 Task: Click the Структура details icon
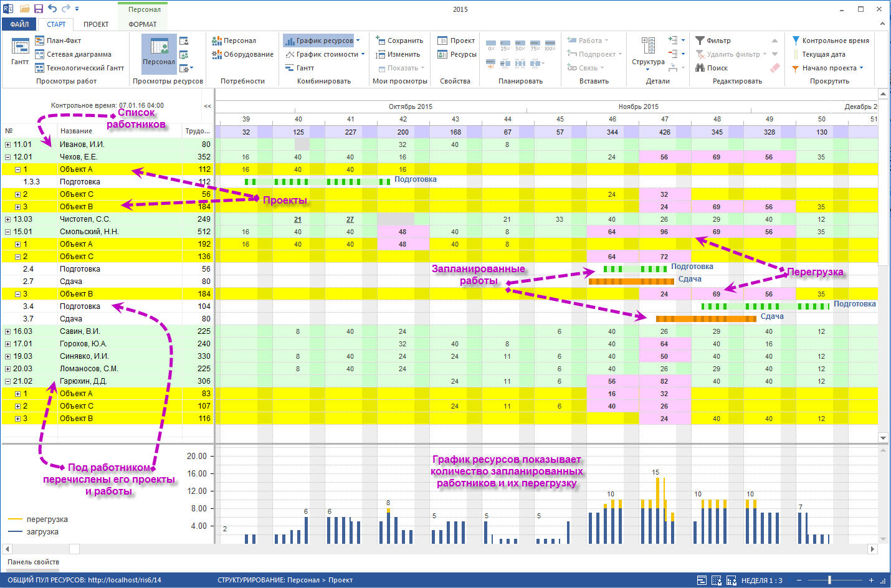coord(648,51)
